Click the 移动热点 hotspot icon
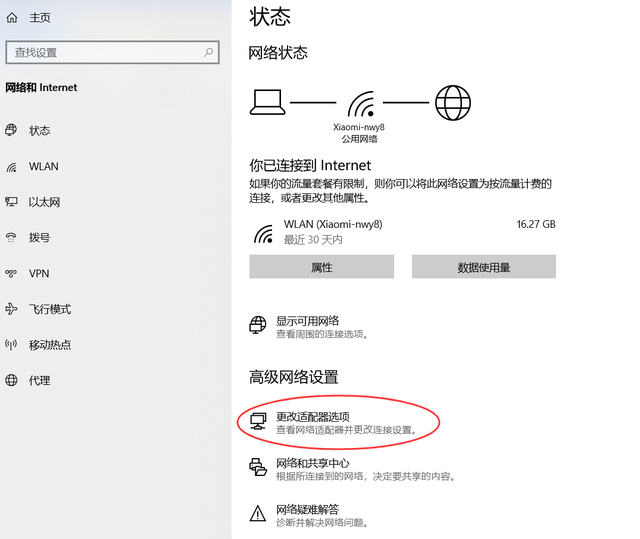The height and width of the screenshot is (539, 640). 11,344
